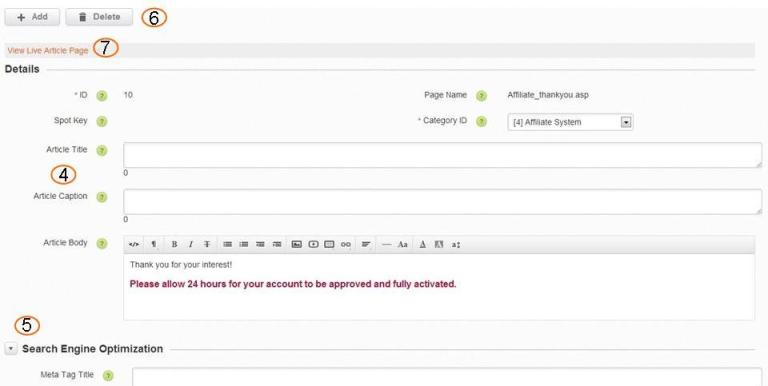Collapse the Search Engine Optimization section

(x=11, y=349)
